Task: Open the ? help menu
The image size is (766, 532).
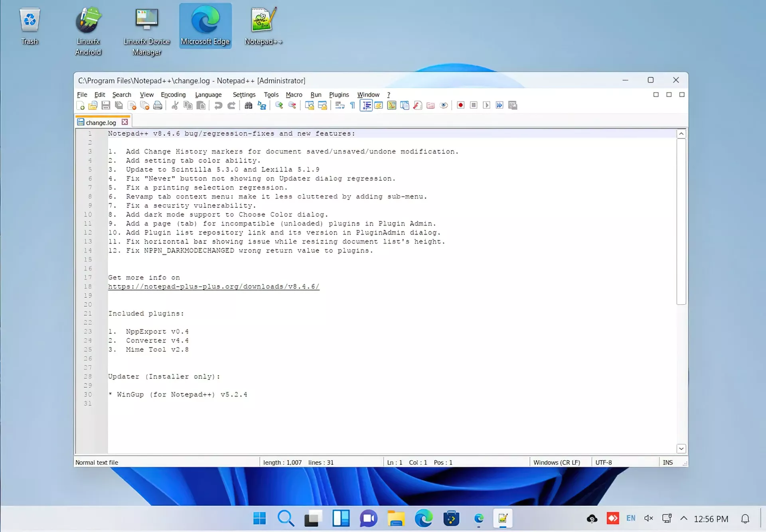Action: (389, 95)
